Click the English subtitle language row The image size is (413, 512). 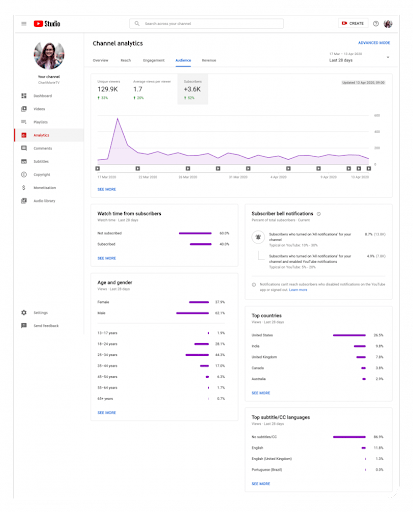pyautogui.click(x=317, y=448)
